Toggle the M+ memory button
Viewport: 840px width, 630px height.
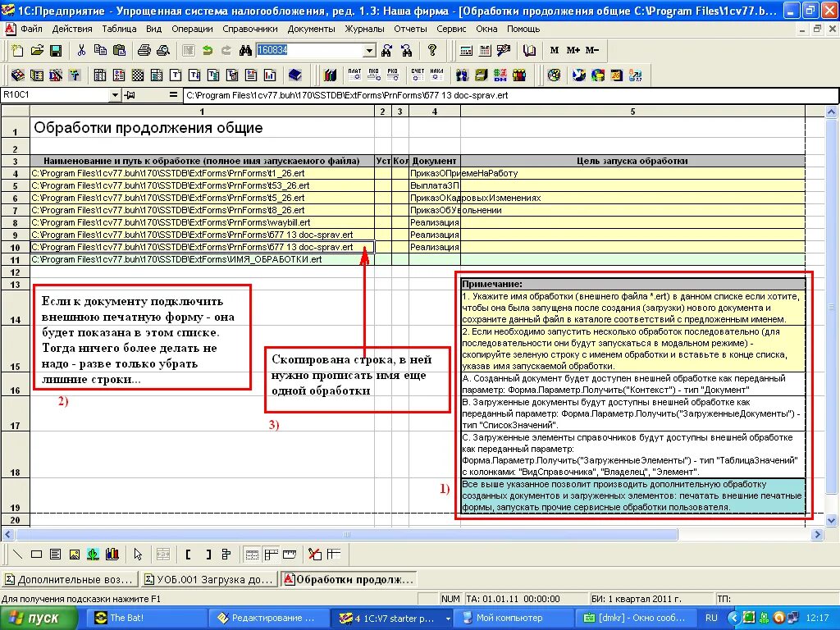tap(573, 50)
